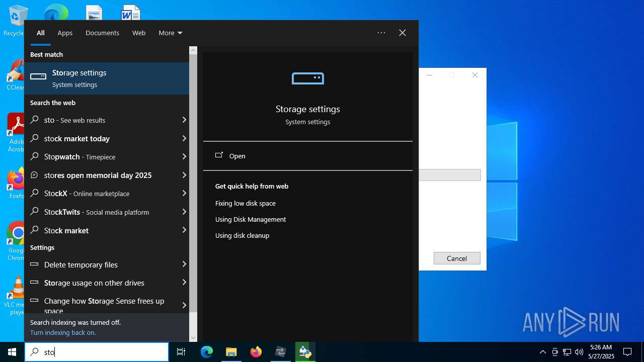This screenshot has width=644, height=362.
Task: Click the magnifier icon beside 'stock market today'
Action: [35, 138]
